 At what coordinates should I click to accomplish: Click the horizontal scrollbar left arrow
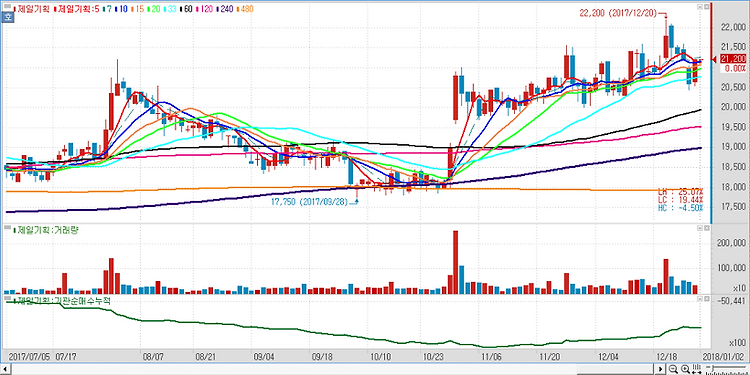(x=5, y=369)
